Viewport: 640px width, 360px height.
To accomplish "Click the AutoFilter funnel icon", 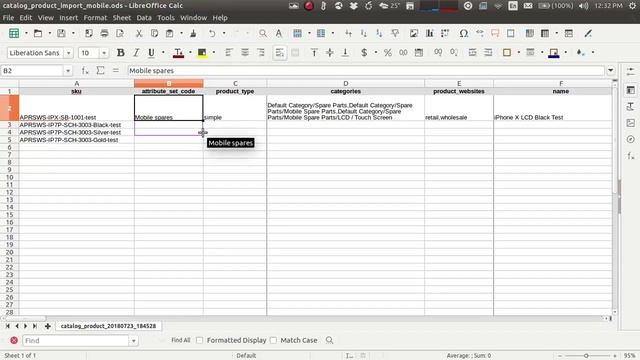I will 395,33.
